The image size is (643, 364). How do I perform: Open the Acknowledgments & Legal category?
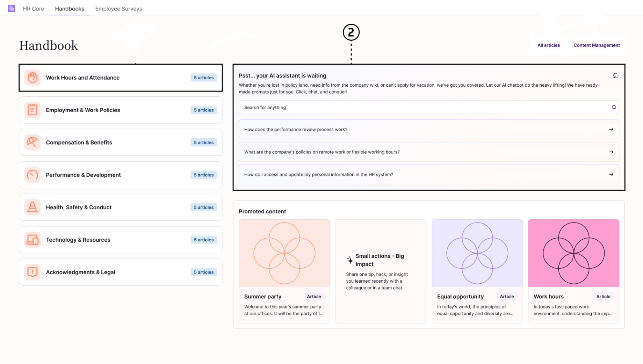[121, 272]
